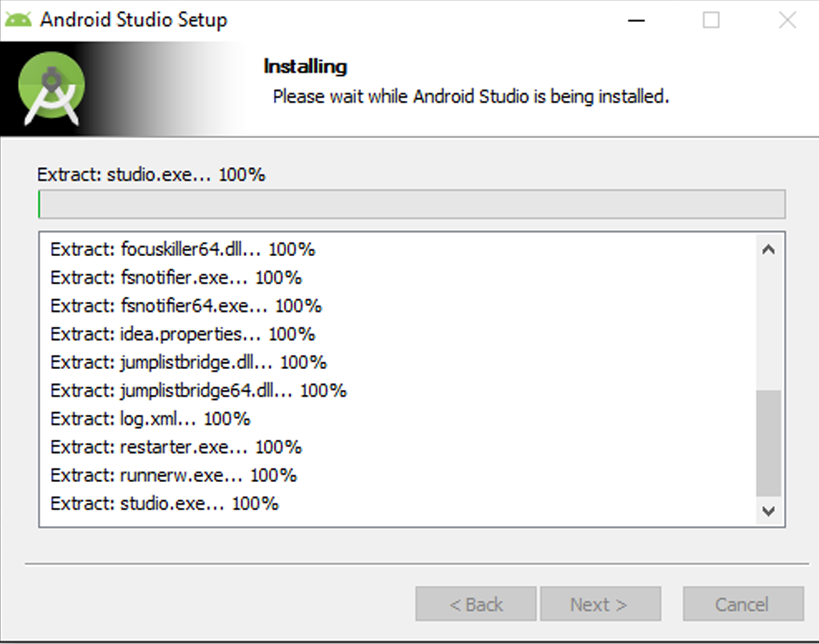Select the log.xml extract log entry
Image resolution: width=819 pixels, height=644 pixels.
[150, 419]
